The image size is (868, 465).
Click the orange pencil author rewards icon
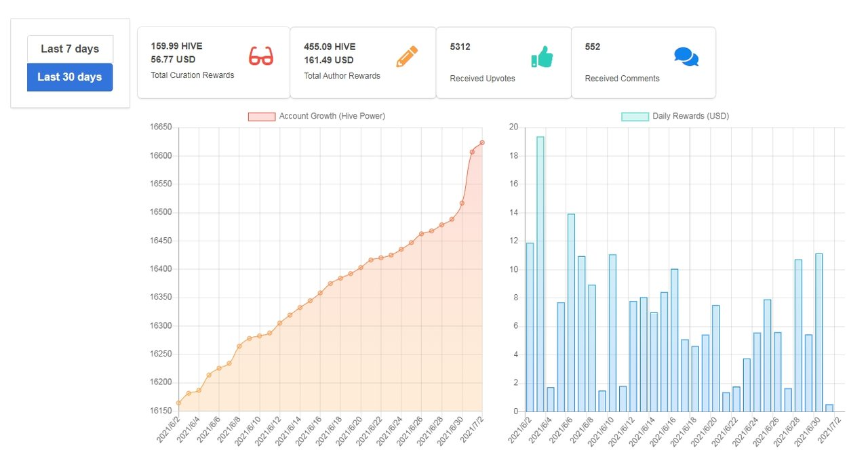pos(407,57)
